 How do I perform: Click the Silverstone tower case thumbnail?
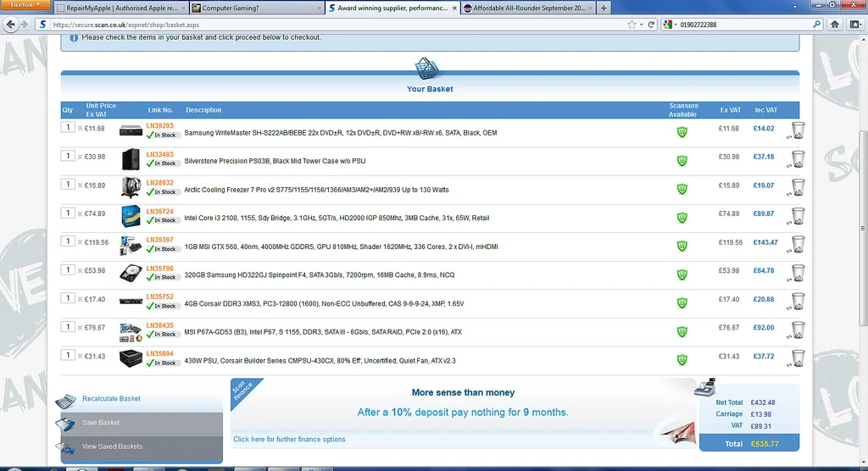coord(131,159)
